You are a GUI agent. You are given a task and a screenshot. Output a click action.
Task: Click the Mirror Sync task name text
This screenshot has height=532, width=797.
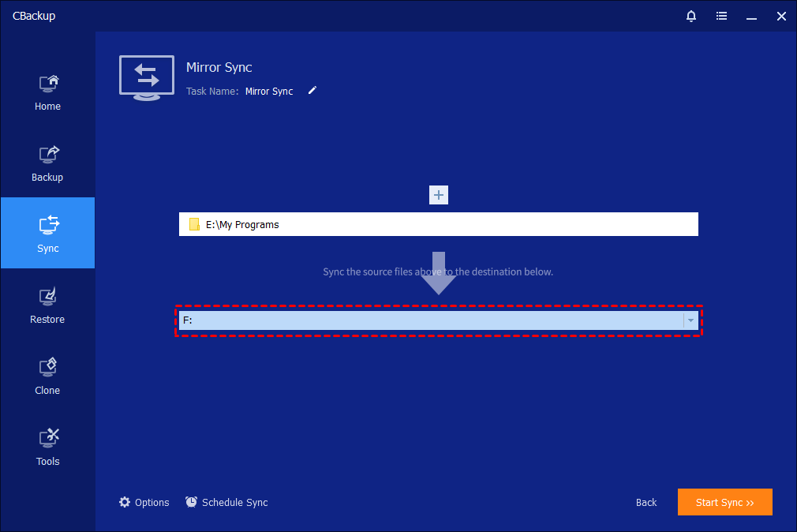269,92
